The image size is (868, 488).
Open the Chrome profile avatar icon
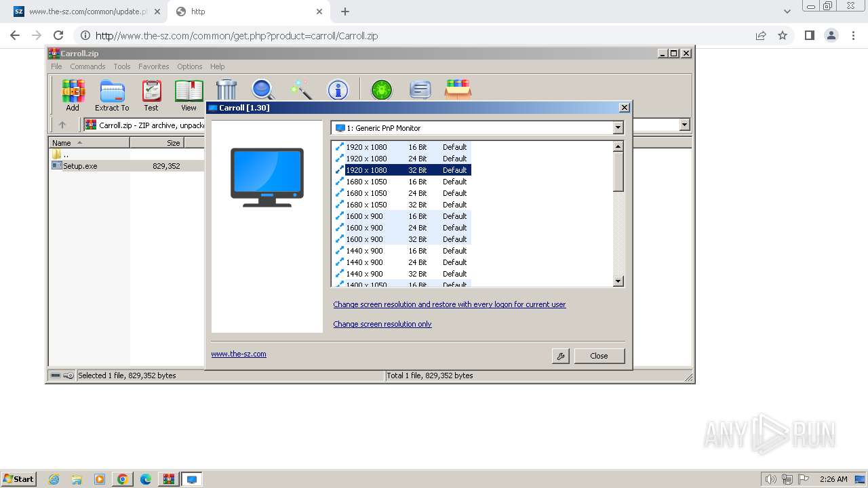coord(831,35)
